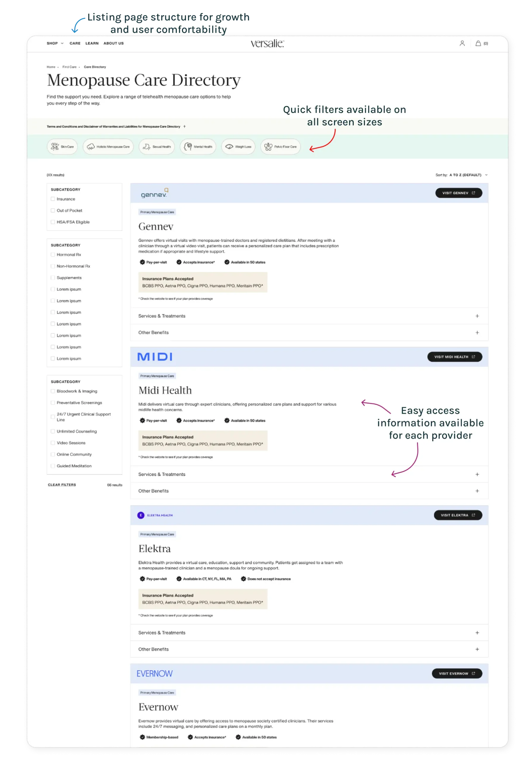Click the Versalie logo

(267, 43)
